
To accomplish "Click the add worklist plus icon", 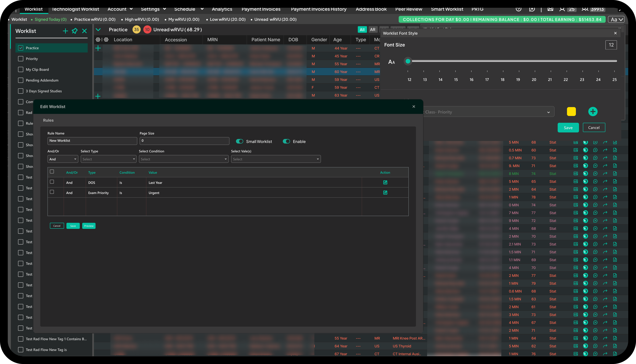I will [65, 31].
